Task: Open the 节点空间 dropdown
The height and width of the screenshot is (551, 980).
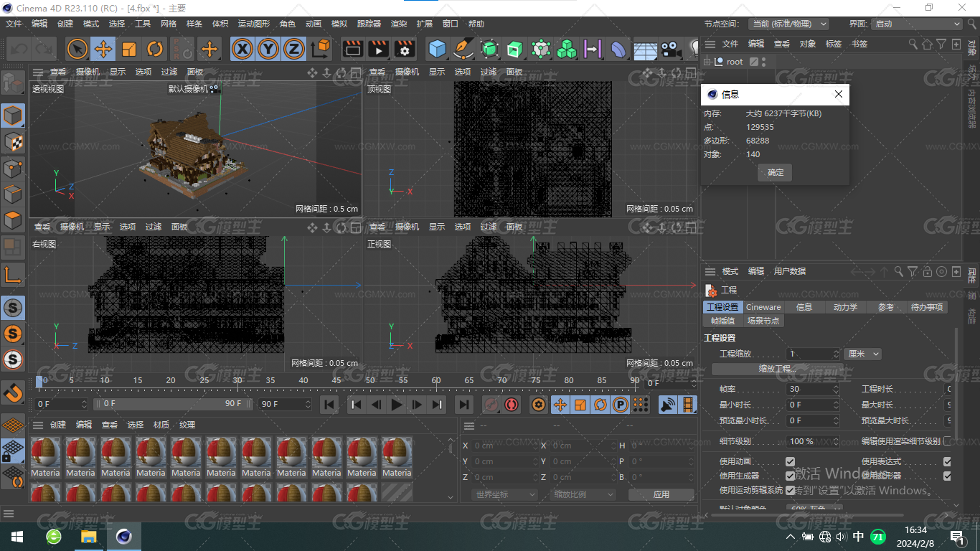Action: click(x=789, y=24)
